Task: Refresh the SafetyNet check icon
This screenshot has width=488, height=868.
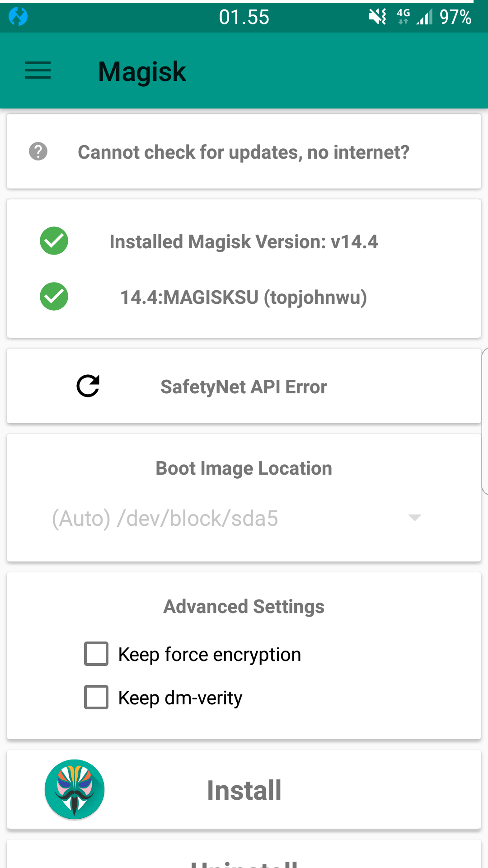Action: (88, 386)
